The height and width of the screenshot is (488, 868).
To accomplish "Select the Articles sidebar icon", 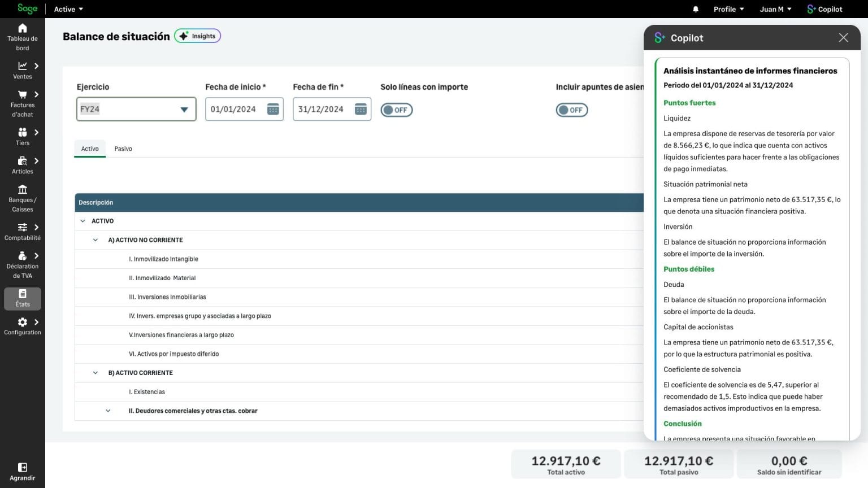I will pyautogui.click(x=23, y=162).
